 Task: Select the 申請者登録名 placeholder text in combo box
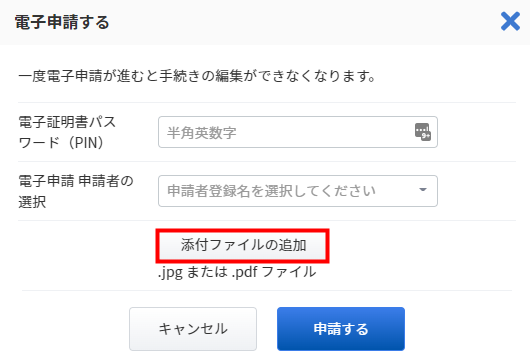pos(271,191)
